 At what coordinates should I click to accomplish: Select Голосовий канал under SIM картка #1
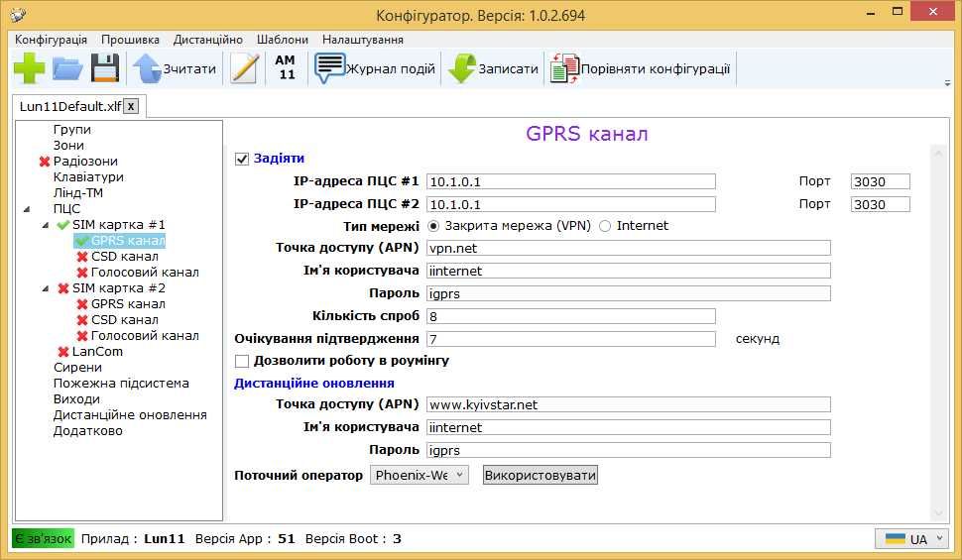[145, 273]
